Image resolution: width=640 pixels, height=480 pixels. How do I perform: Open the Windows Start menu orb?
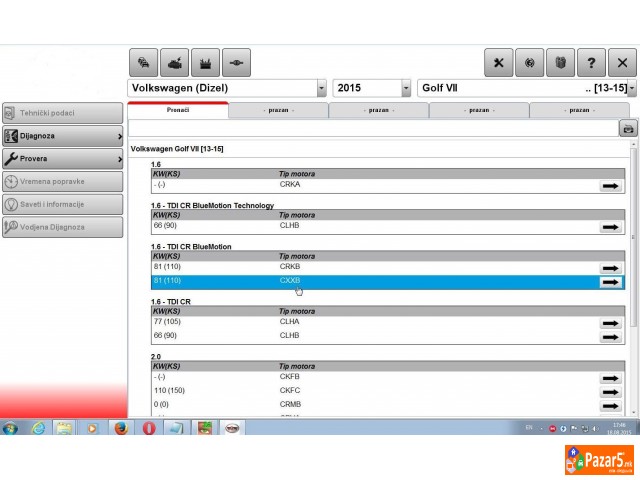pos(10,428)
